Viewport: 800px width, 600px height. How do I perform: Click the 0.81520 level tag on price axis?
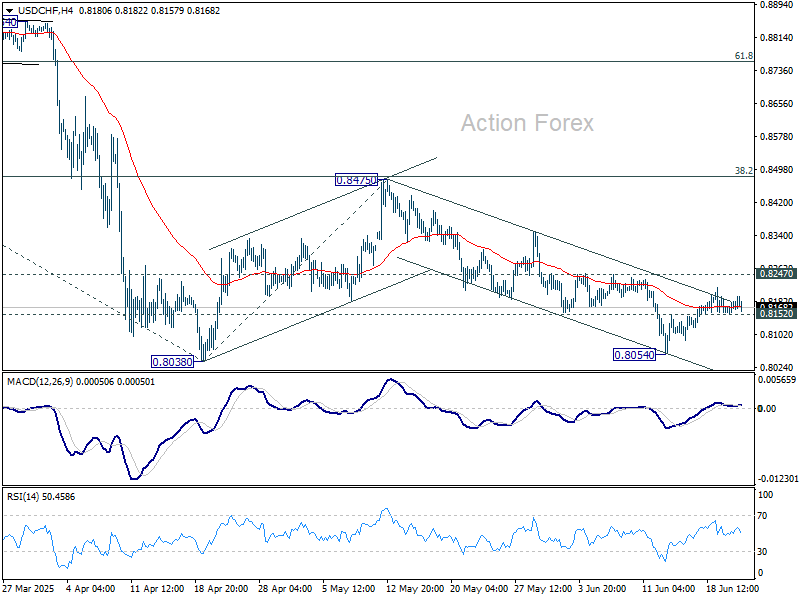(x=777, y=314)
